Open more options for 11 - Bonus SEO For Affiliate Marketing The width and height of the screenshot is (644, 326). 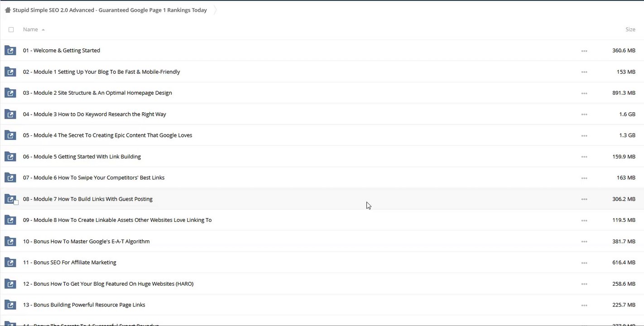[x=584, y=263]
